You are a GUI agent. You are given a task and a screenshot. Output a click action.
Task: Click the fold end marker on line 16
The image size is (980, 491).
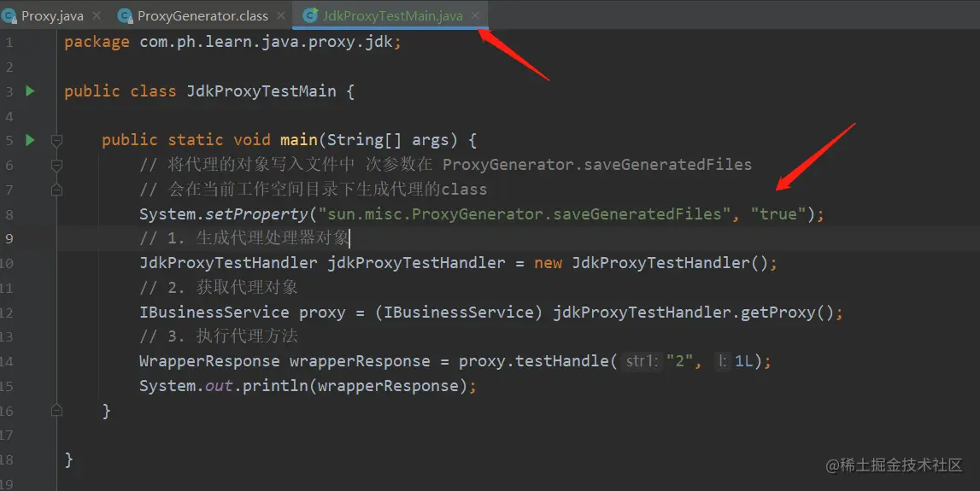tap(56, 411)
